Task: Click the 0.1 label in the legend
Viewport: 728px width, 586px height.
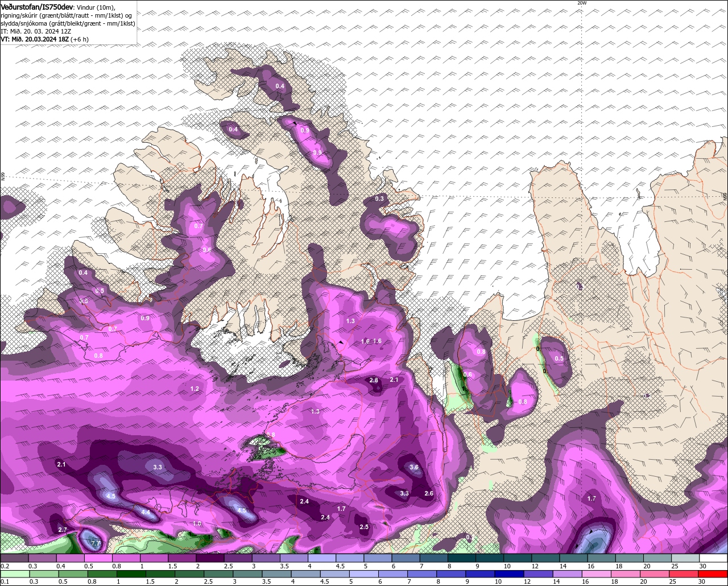Action: point(5,581)
